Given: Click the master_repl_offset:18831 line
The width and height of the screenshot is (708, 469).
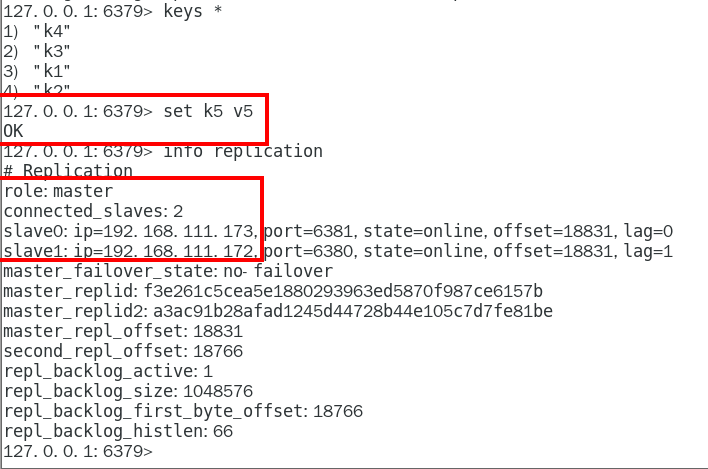Looking at the screenshot, I should coord(123,331).
